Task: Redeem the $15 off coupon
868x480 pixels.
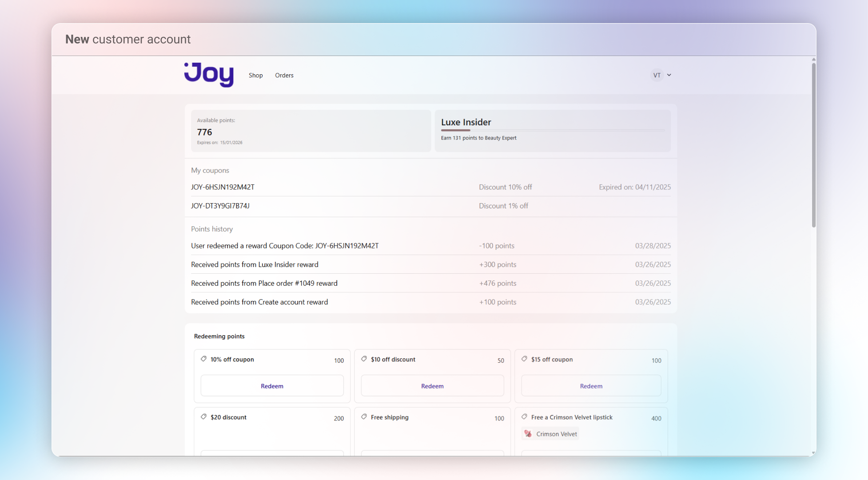Action: 591,386
